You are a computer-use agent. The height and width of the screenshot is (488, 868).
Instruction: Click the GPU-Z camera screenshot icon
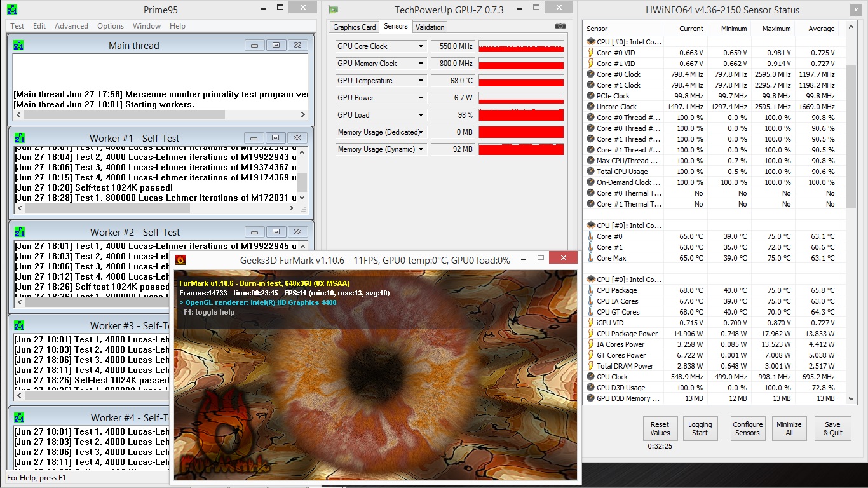coord(560,26)
